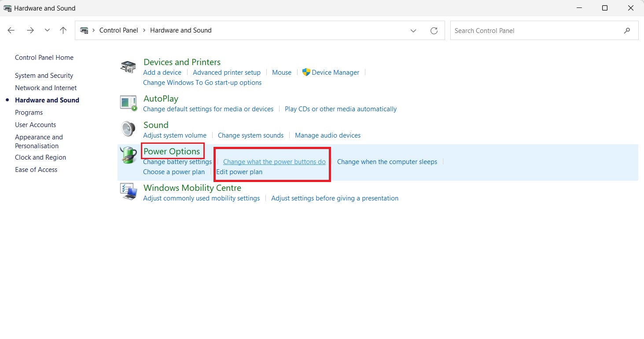
Task: Click the Sound speaker icon
Action: click(x=127, y=129)
